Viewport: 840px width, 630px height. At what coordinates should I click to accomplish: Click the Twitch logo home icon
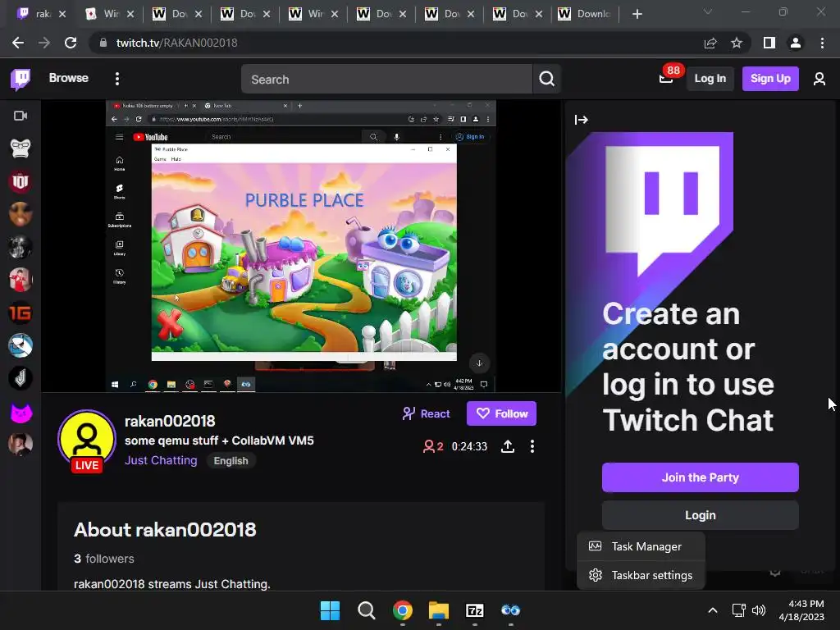click(x=21, y=80)
